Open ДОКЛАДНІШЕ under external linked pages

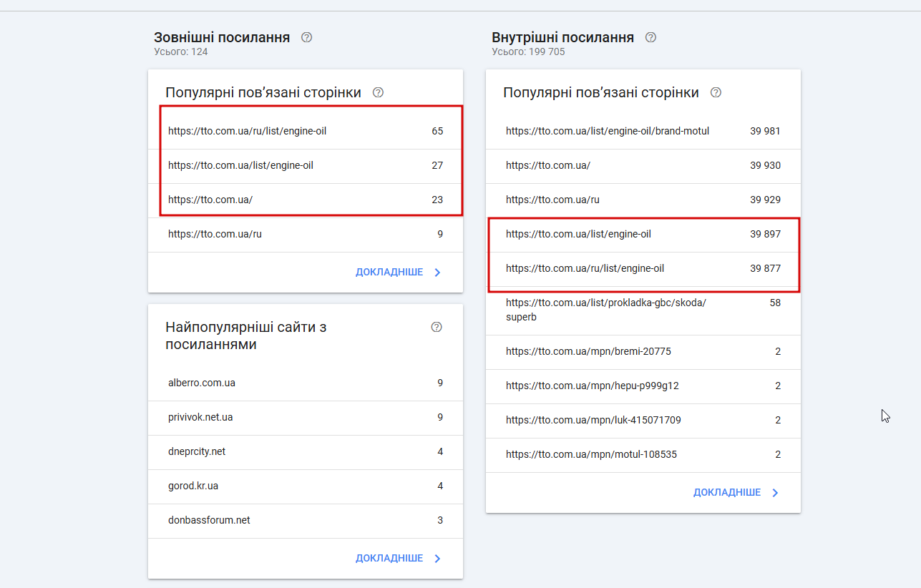[398, 272]
